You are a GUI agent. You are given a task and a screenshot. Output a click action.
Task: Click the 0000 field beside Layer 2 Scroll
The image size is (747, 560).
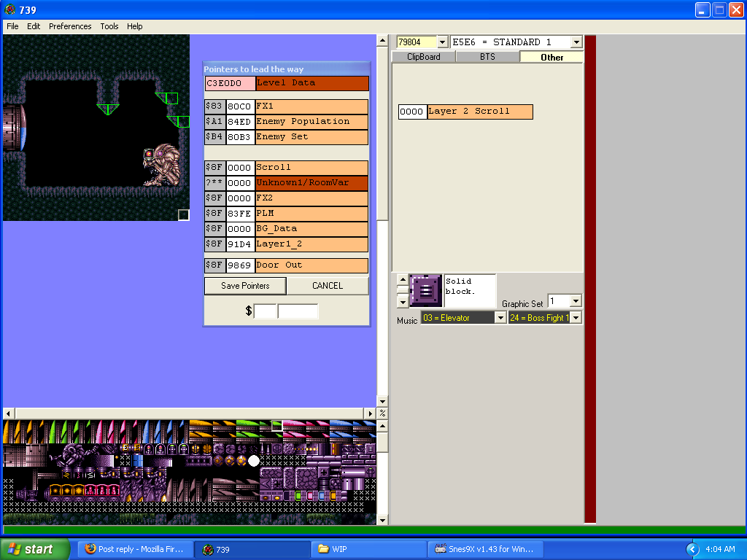pos(412,112)
